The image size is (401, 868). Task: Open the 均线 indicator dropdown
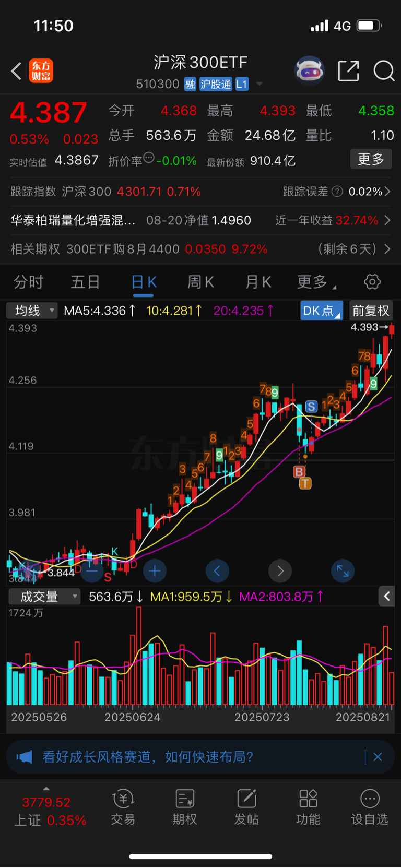(x=31, y=311)
